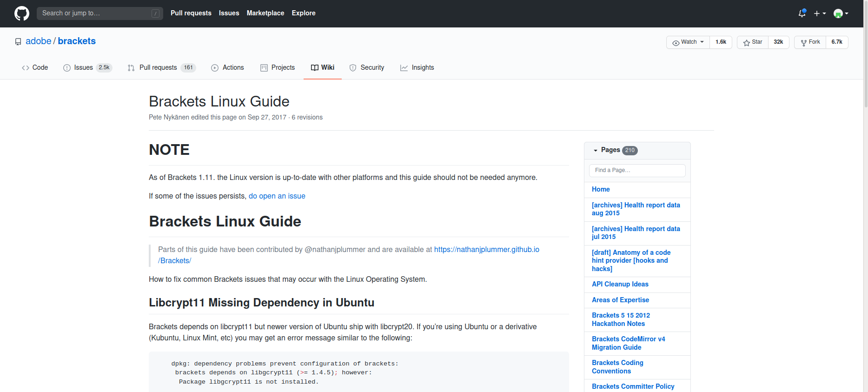Click the 161 Pull requests counter badge
The height and width of the screenshot is (392, 868).
(x=188, y=68)
